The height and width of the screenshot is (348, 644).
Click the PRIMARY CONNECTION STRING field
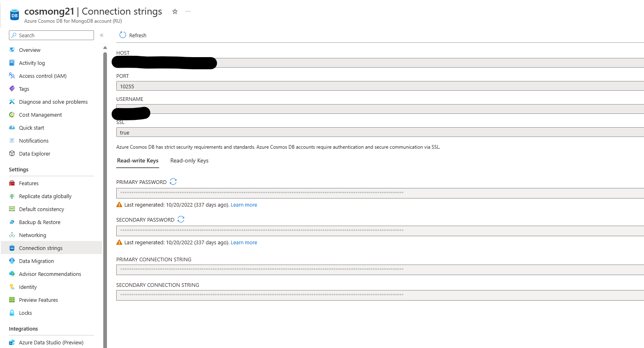pyautogui.click(x=380, y=269)
